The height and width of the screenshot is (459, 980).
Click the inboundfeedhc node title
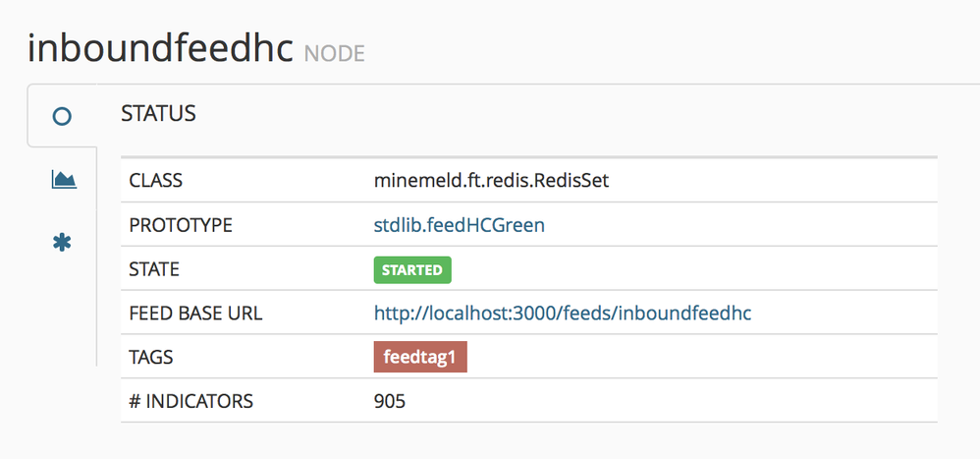pos(161,47)
